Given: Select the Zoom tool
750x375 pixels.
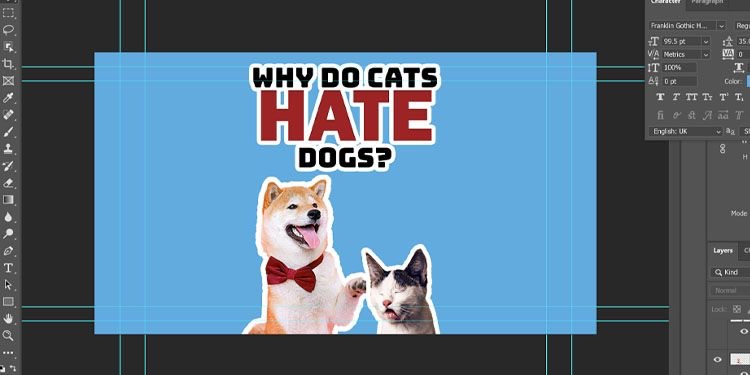Looking at the screenshot, I should tap(8, 335).
